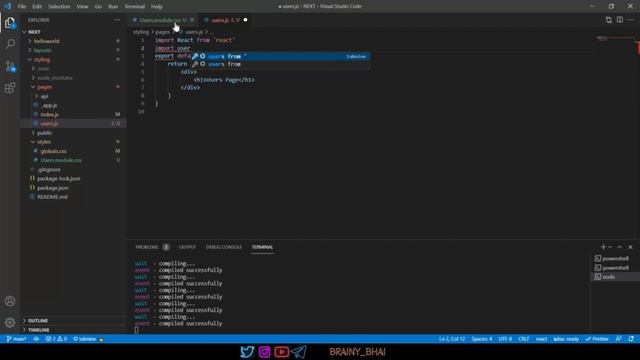Viewport: 640px width, 360px height.
Task: Switch to the DEBUG CONSOLE tab
Action: coord(224,247)
